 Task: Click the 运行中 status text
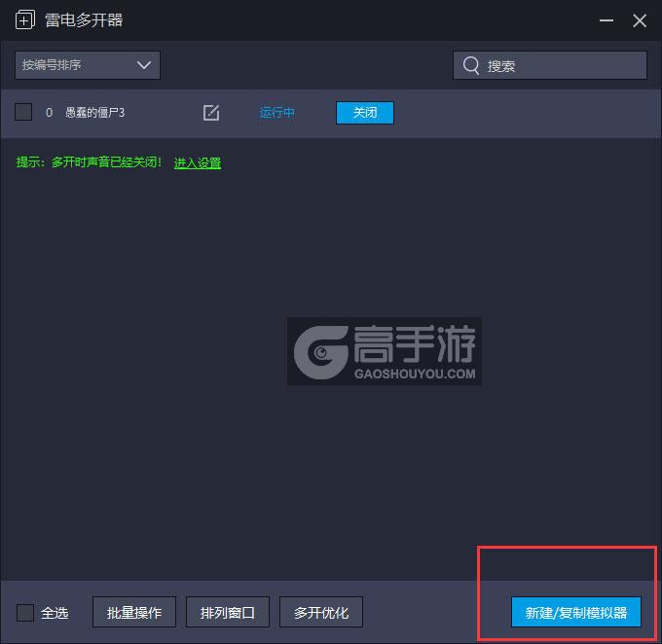[x=276, y=112]
